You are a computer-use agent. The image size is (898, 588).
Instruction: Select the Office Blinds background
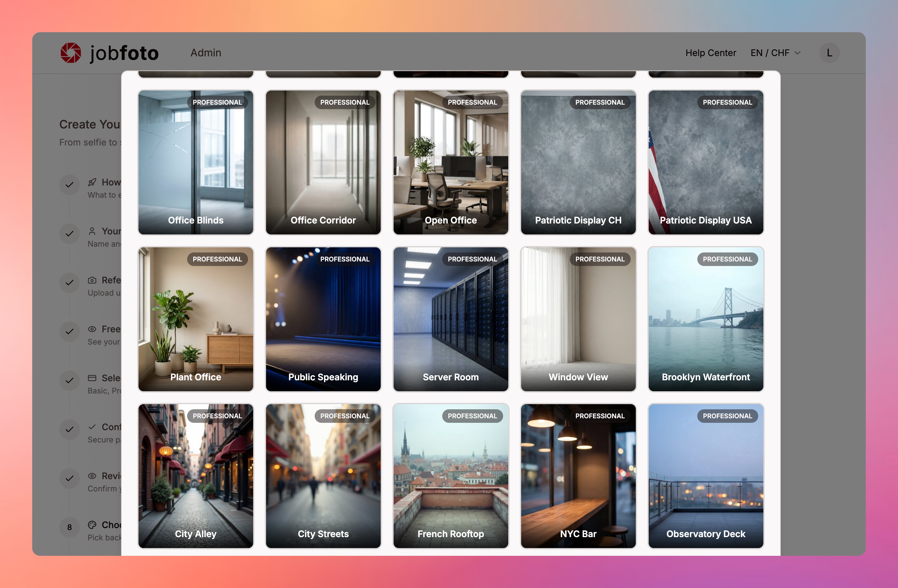pos(196,162)
